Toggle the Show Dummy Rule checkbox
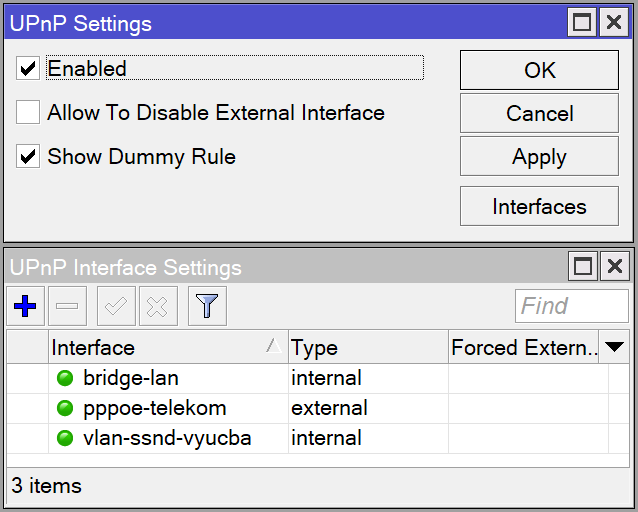Image resolution: width=638 pixels, height=512 pixels. 28,157
